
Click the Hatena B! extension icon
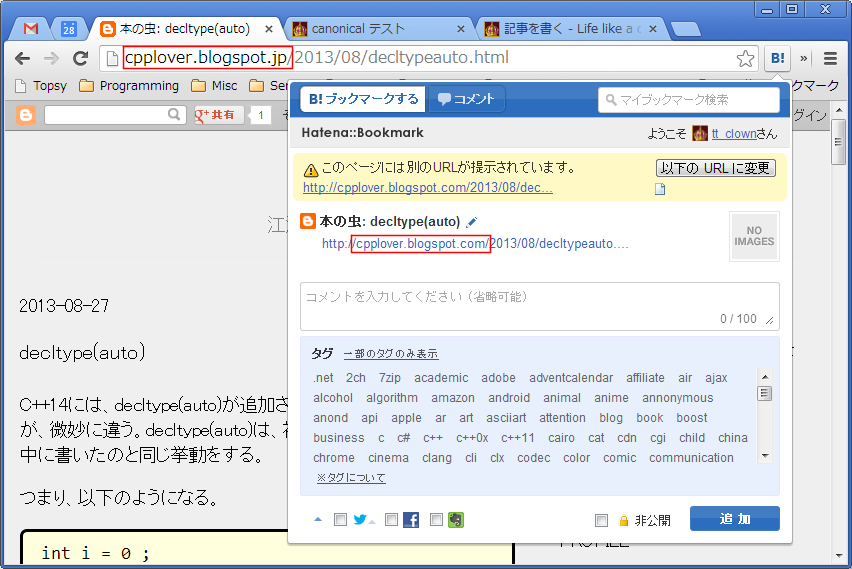click(778, 58)
